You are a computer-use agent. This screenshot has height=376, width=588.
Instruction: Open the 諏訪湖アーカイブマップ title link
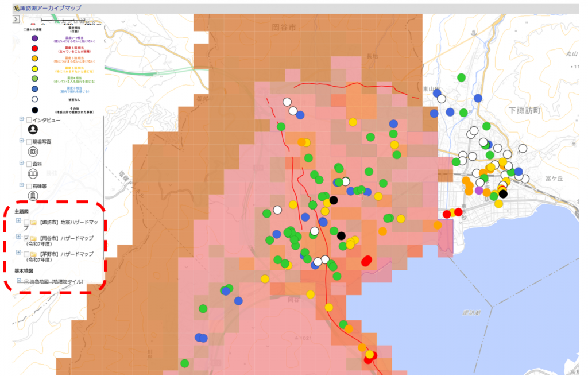click(x=50, y=9)
